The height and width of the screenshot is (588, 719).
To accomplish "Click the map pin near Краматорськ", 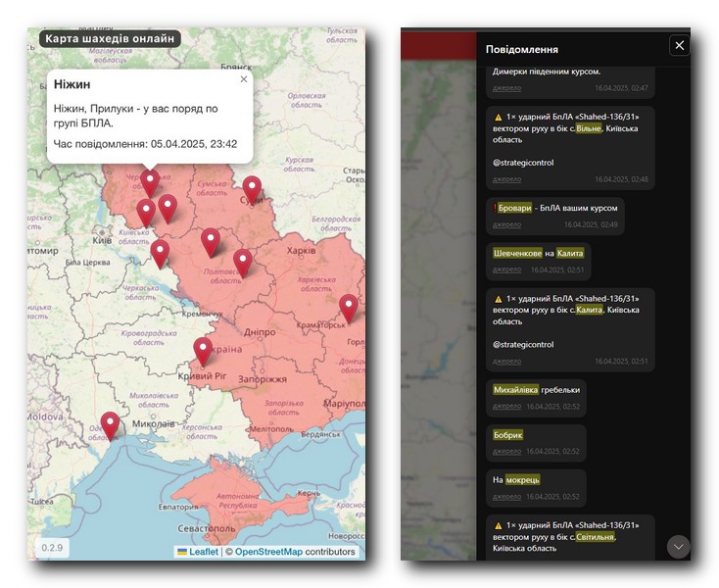I will pyautogui.click(x=349, y=309).
